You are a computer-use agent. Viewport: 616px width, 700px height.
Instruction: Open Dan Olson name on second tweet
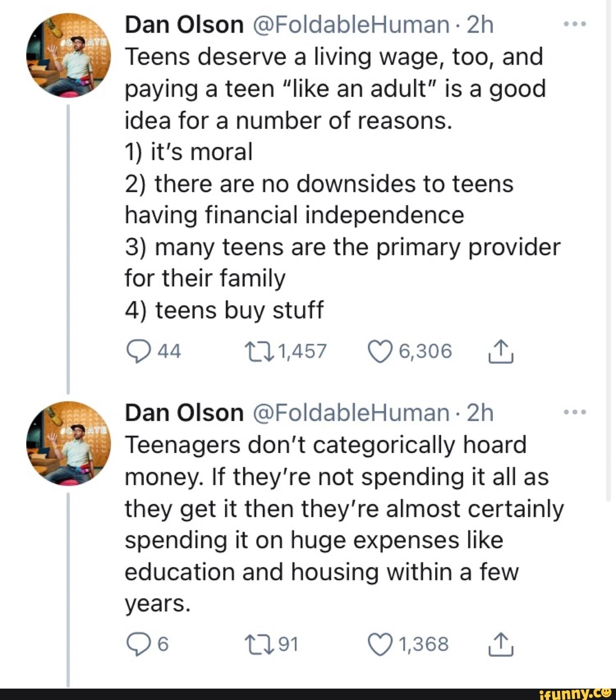pyautogui.click(x=184, y=412)
